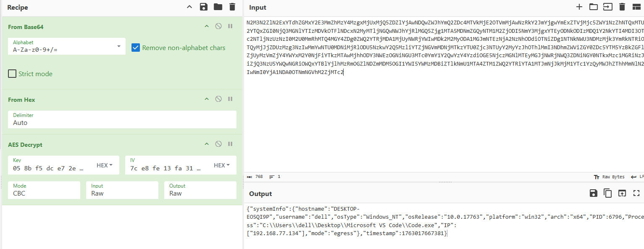644x249 pixels.
Task: Uncheck Remove non-alphabet chars
Action: pos(136,48)
